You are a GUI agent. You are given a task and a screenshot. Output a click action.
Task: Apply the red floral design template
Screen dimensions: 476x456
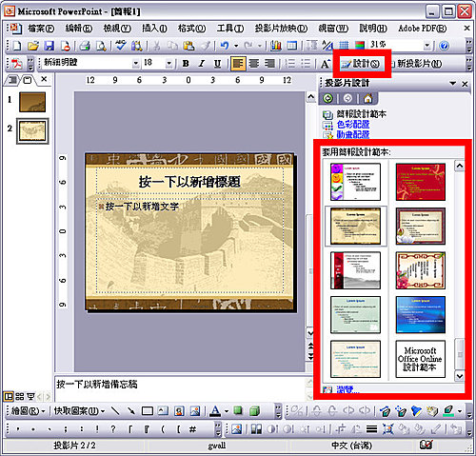click(x=421, y=182)
